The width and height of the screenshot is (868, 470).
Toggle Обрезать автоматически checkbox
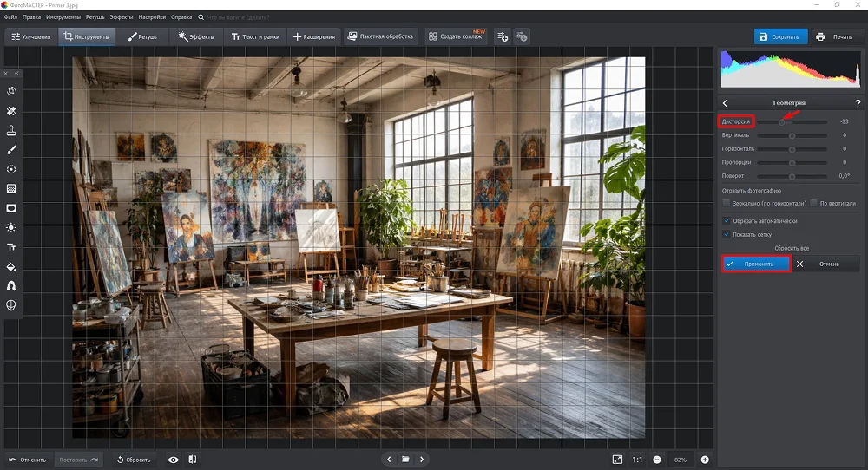click(726, 220)
